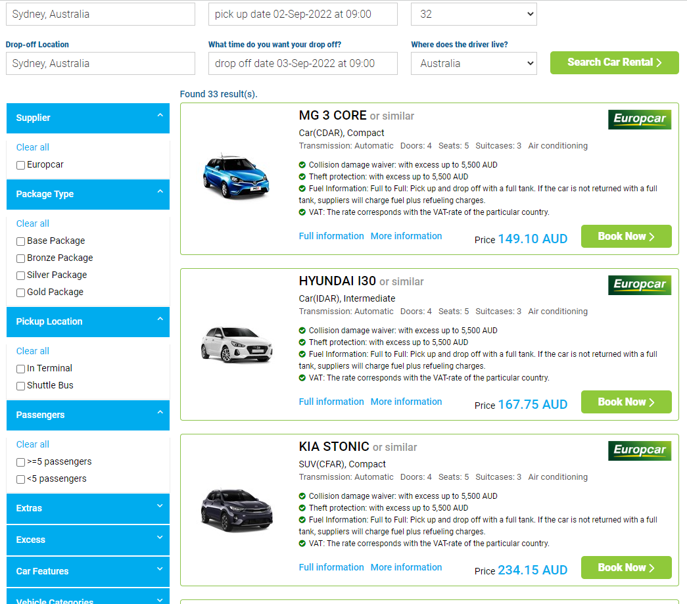Click the MG 3 CORE title text
687x604 pixels.
pos(333,116)
